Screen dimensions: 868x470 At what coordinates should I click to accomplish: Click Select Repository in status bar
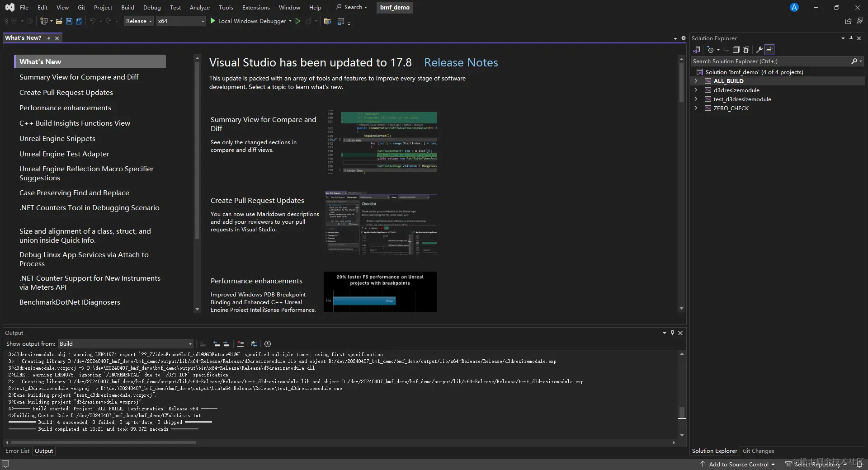point(816,464)
